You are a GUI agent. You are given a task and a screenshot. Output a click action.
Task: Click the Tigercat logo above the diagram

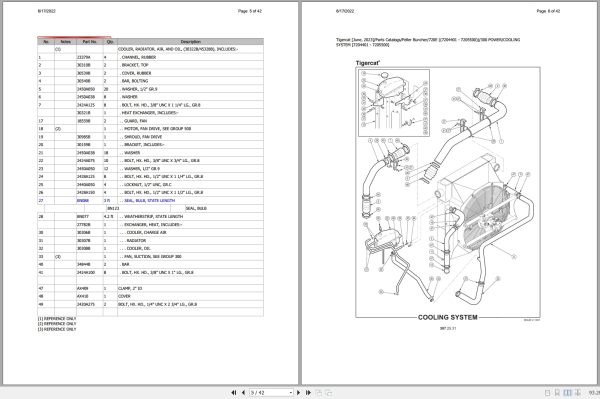368,63
